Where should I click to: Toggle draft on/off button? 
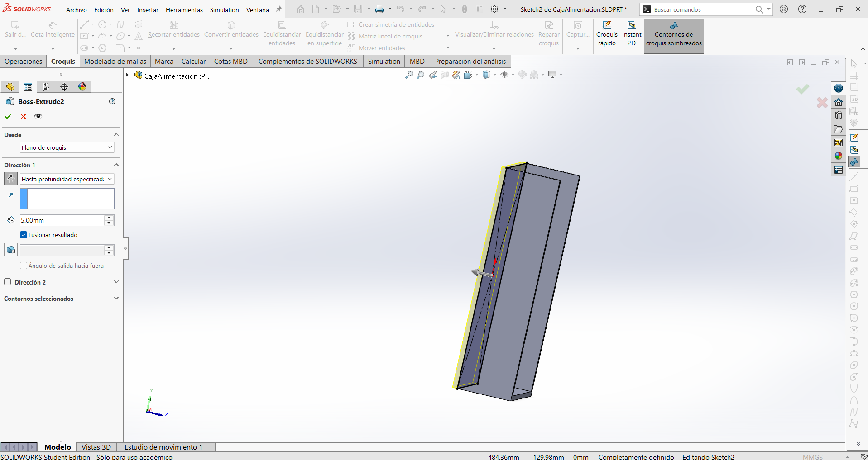(x=11, y=250)
